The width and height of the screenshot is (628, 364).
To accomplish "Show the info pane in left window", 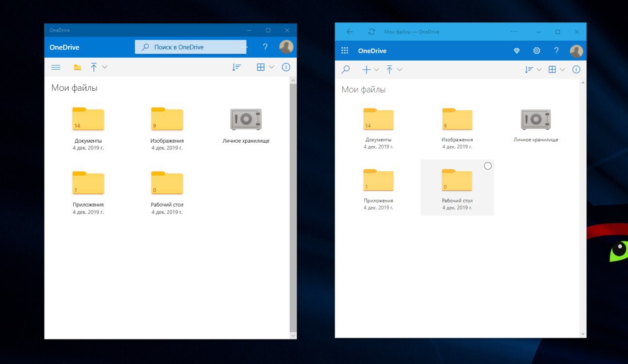I will click(x=286, y=67).
